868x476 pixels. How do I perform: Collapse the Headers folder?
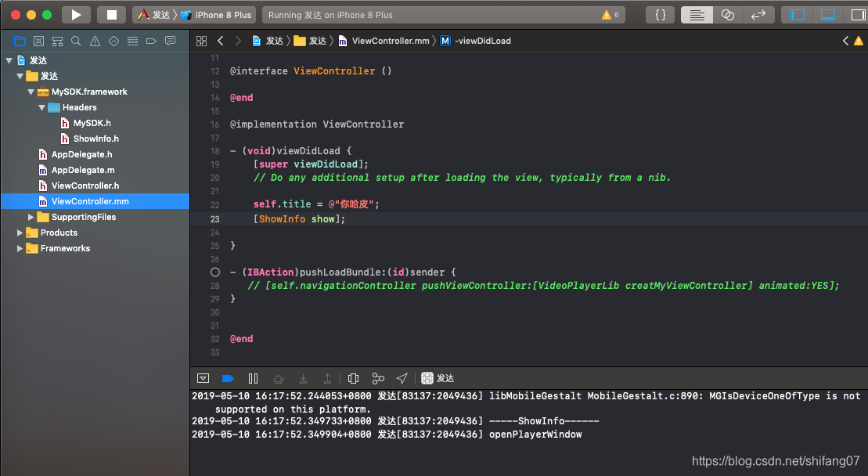(42, 107)
